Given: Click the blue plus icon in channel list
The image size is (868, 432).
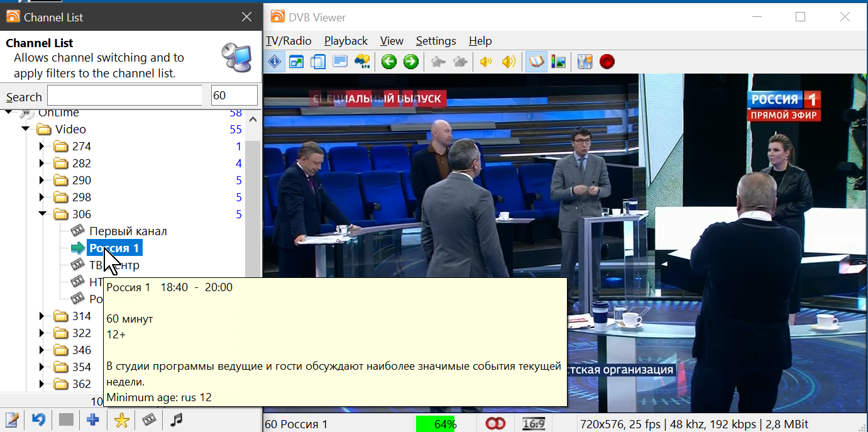Looking at the screenshot, I should coord(93,420).
